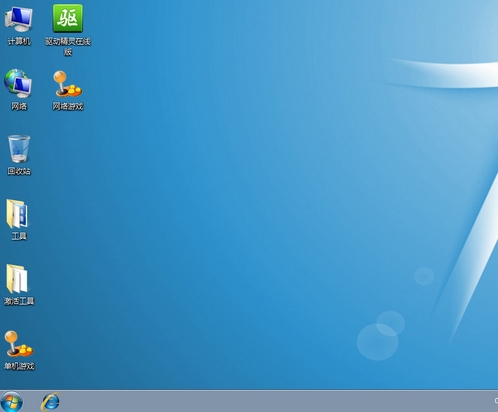This screenshot has width=498, height=412.
Task: Open the 网络 (Network) desktop icon
Action: (x=18, y=84)
